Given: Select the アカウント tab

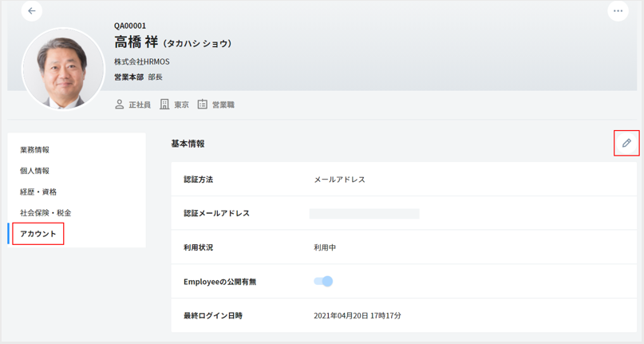Looking at the screenshot, I should (38, 234).
